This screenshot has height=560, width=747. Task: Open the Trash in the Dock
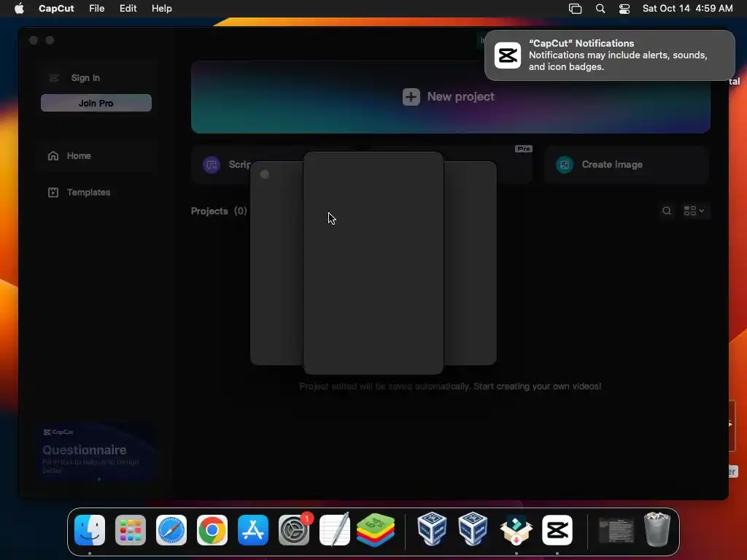coord(657,529)
